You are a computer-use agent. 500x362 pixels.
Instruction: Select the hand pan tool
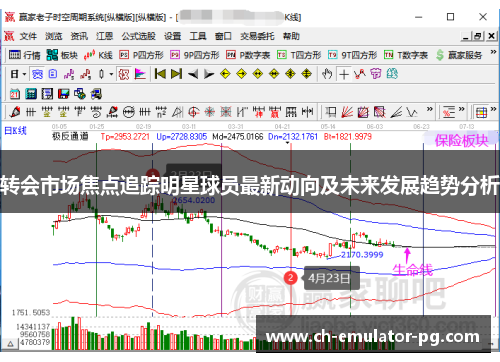(x=327, y=74)
